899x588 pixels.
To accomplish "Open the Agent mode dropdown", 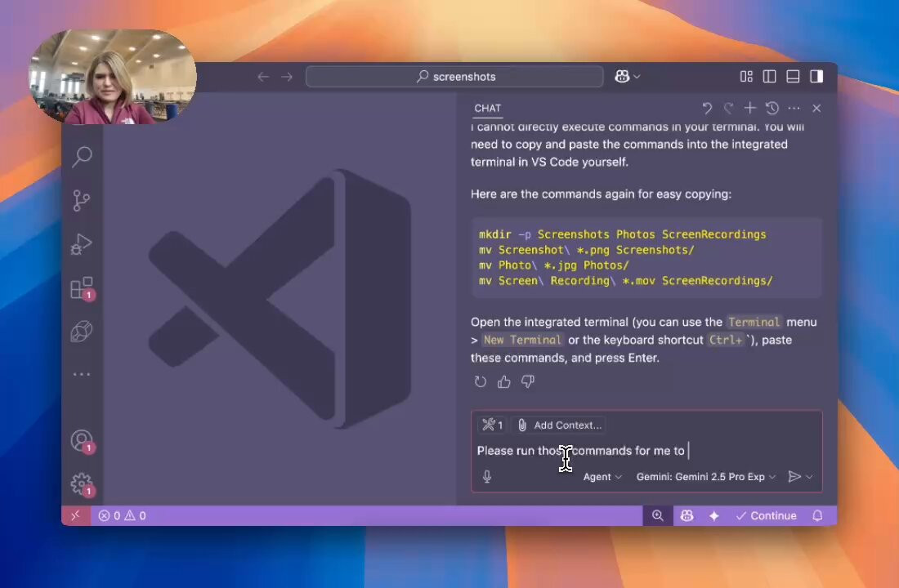I will [x=602, y=476].
